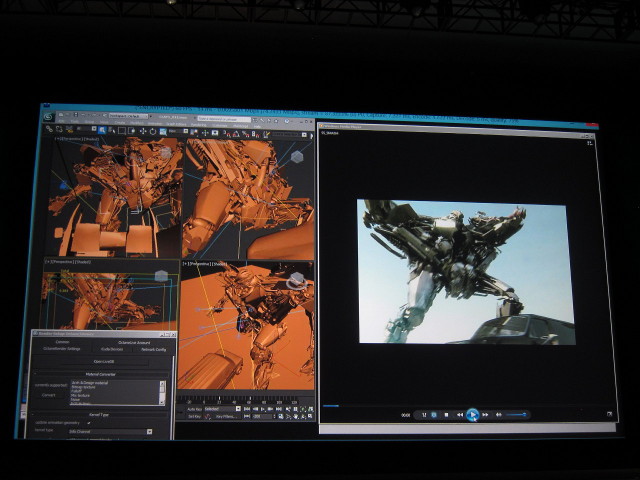Click Use Pivot Point Center icon
Screen dimensions: 640x480
194,132
